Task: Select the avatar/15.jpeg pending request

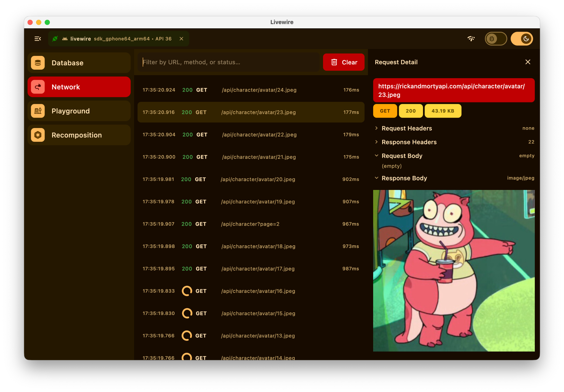Action: point(251,313)
